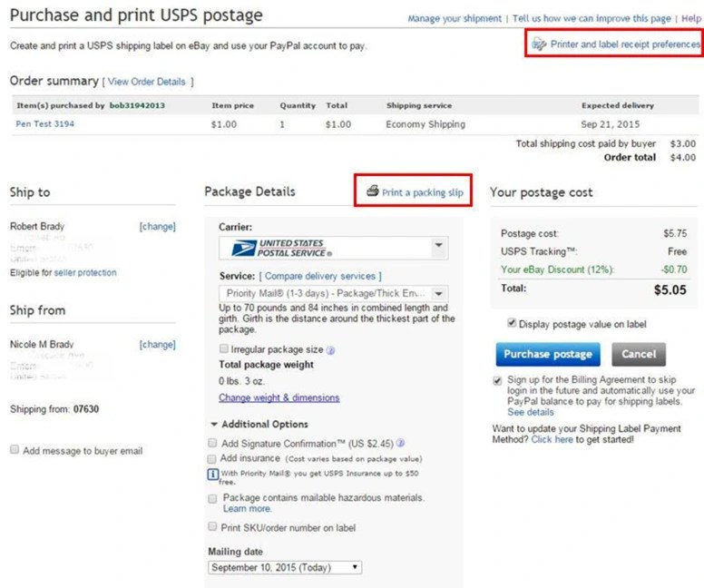Uncheck Display postage value on label
The image size is (704, 588).
tap(512, 323)
